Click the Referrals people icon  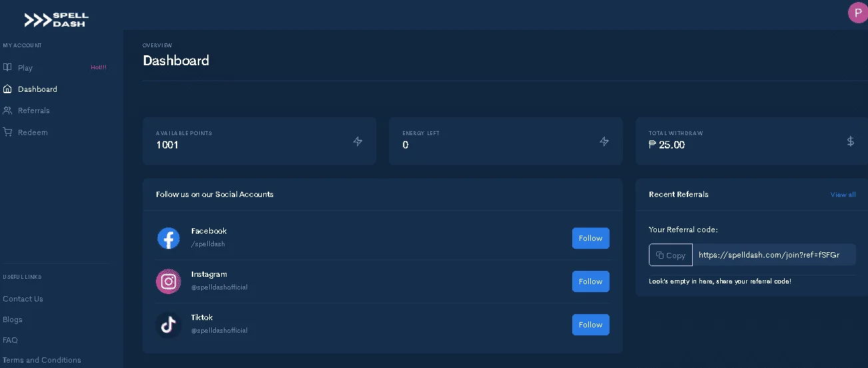7,110
